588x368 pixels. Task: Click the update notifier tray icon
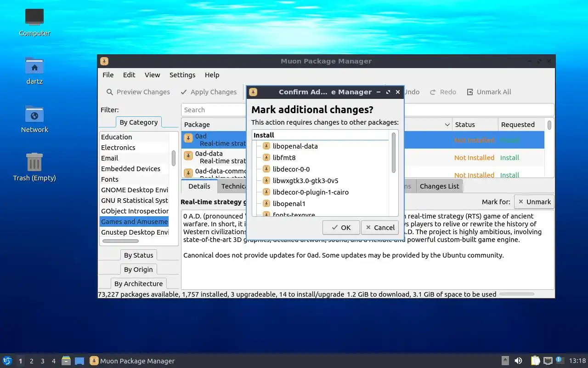(x=560, y=360)
